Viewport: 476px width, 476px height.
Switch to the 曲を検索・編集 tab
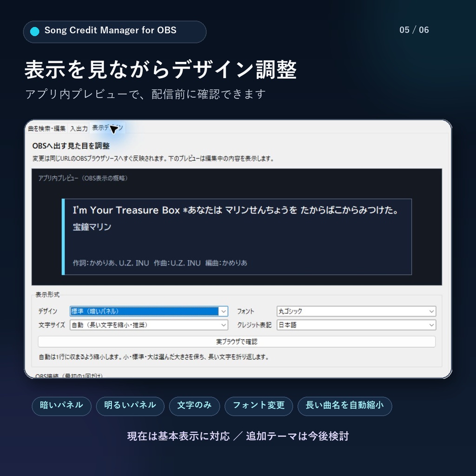[47, 128]
